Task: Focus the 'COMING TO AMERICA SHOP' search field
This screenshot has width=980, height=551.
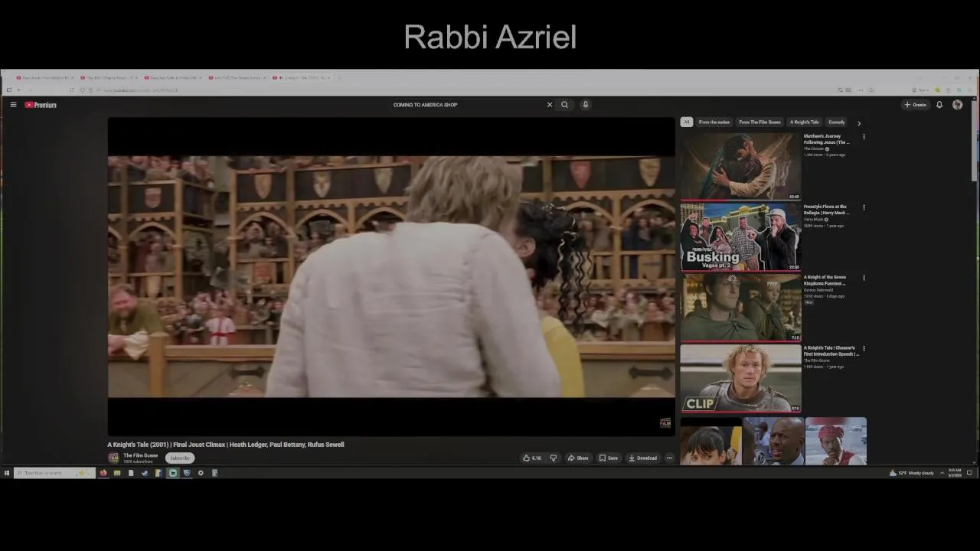Action: tap(467, 105)
